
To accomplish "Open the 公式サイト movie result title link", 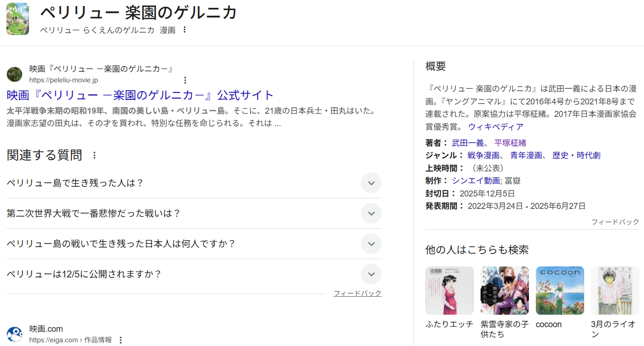I will coord(140,95).
